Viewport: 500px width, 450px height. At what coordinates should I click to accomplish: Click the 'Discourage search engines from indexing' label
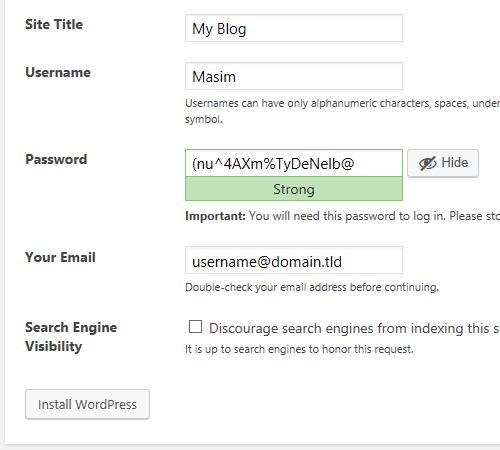[x=354, y=329]
